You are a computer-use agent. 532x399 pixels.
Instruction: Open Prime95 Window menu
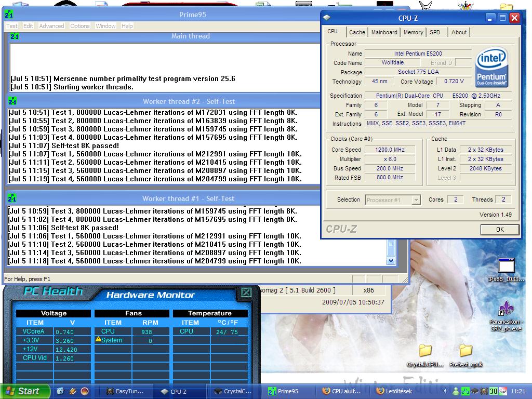point(105,26)
